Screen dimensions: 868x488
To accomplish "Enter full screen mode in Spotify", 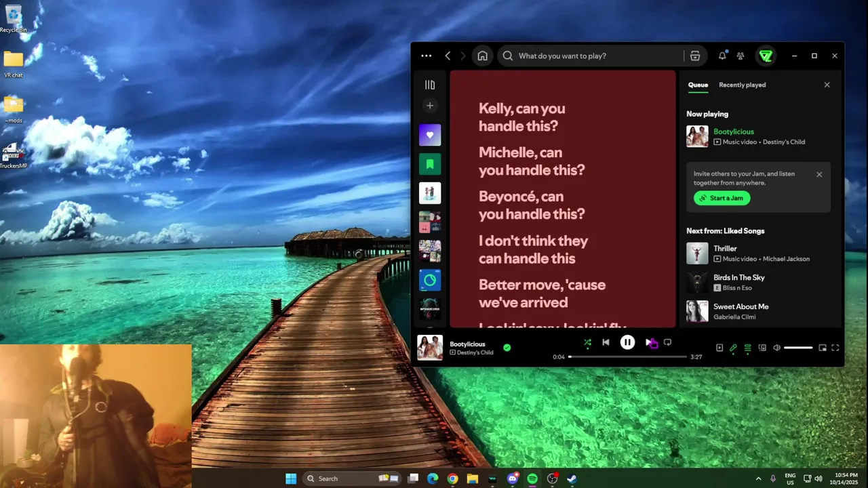I will [835, 348].
